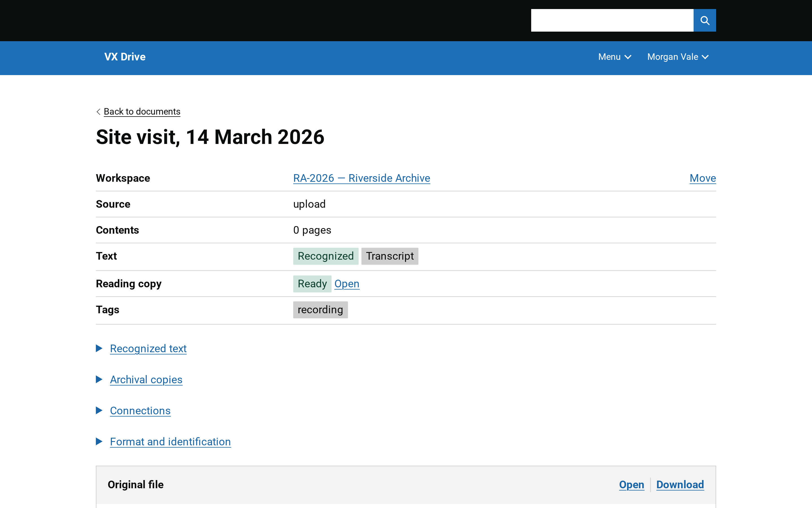Screen dimensions: 812x508
Task: Click the Ready status badge
Action: pos(312,284)
